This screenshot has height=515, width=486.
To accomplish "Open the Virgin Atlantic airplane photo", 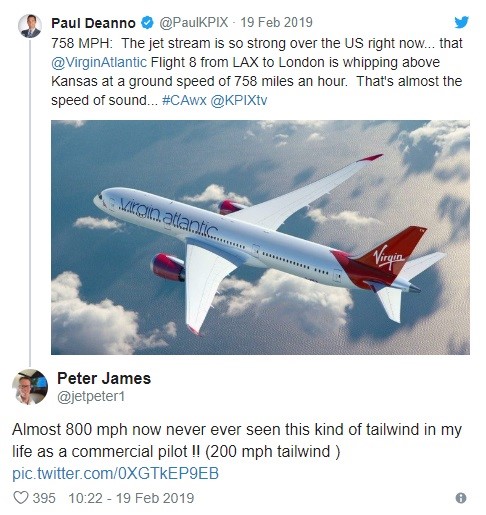I will 260,237.
